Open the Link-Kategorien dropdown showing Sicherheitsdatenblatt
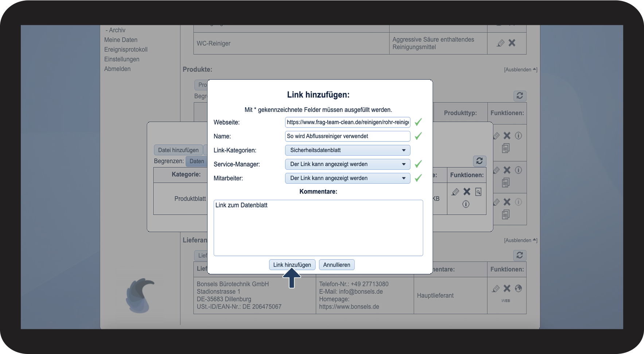This screenshot has height=354, width=644. pos(348,150)
